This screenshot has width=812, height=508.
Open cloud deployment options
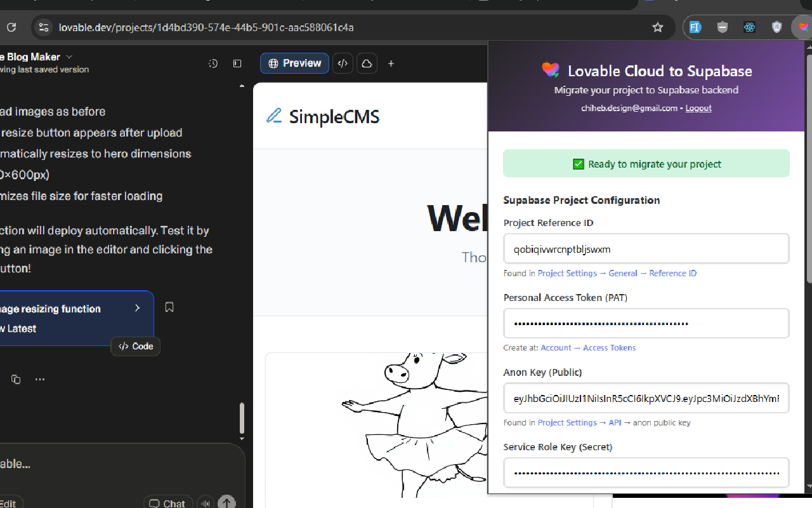coord(367,63)
